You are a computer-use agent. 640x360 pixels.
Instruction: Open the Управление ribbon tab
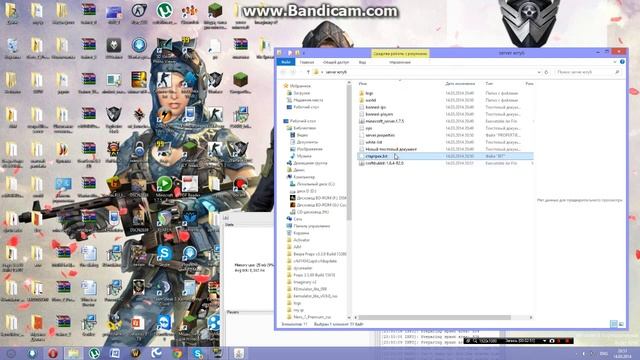[x=400, y=62]
